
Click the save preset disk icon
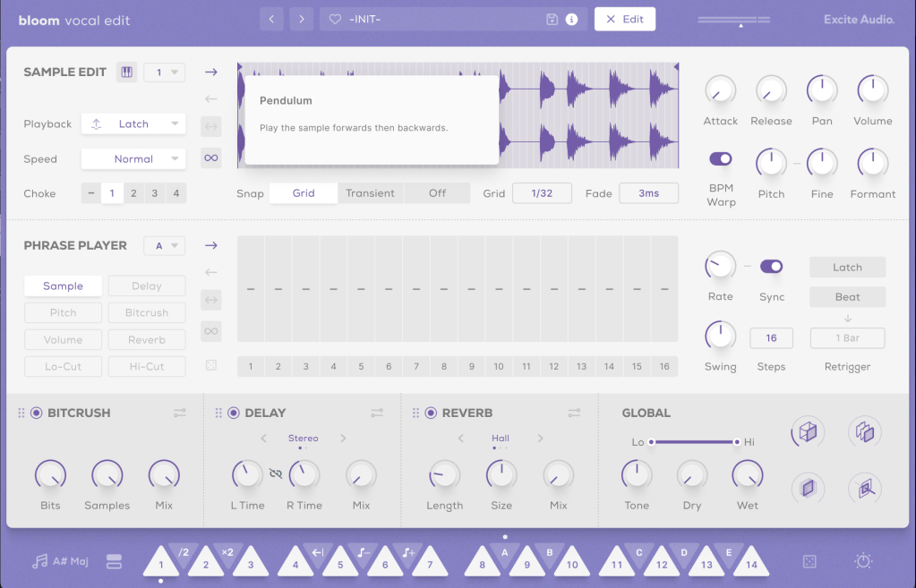(x=552, y=19)
